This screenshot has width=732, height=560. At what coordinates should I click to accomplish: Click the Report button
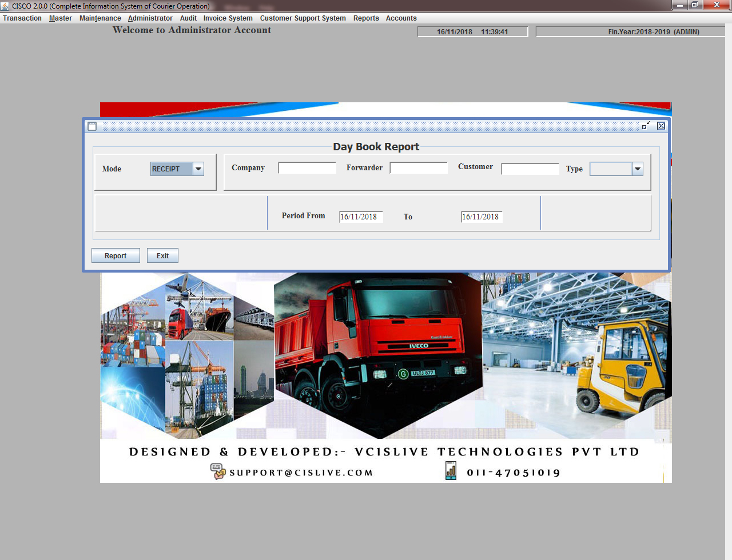click(x=116, y=255)
